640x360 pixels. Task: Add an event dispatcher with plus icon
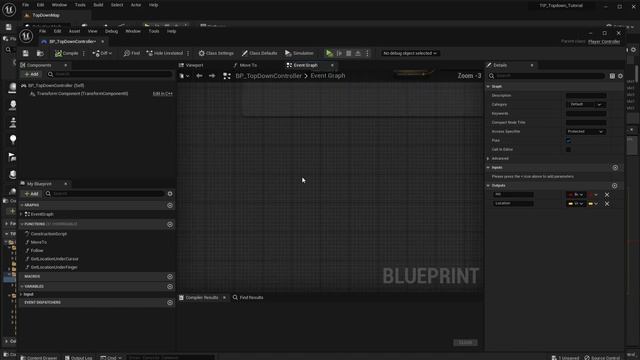coord(170,302)
